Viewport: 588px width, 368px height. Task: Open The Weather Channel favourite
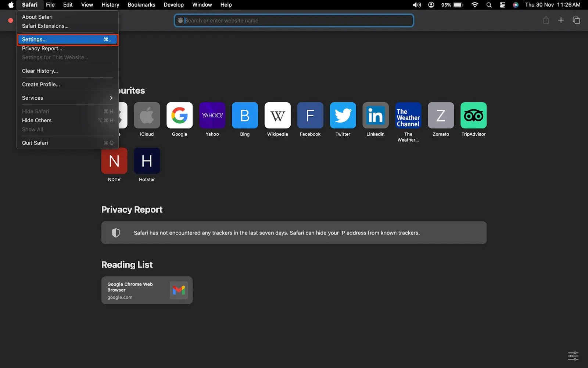pos(408,115)
